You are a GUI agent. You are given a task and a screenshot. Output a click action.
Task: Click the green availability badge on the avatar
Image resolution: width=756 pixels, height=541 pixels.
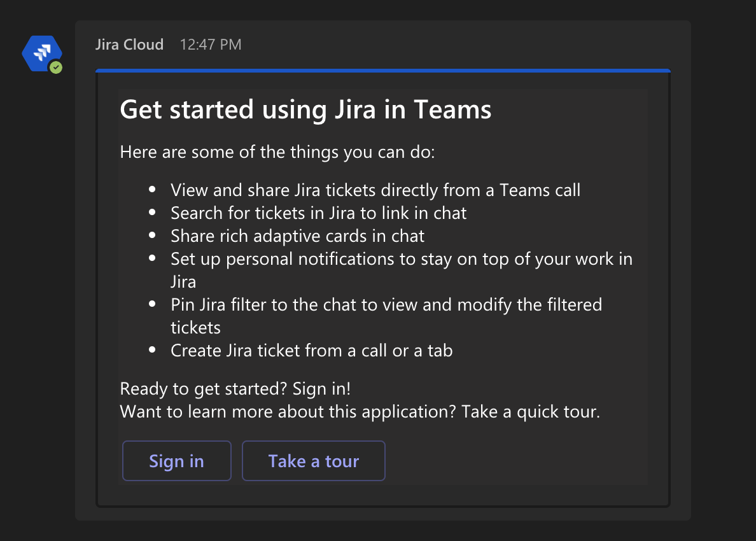pos(56,67)
